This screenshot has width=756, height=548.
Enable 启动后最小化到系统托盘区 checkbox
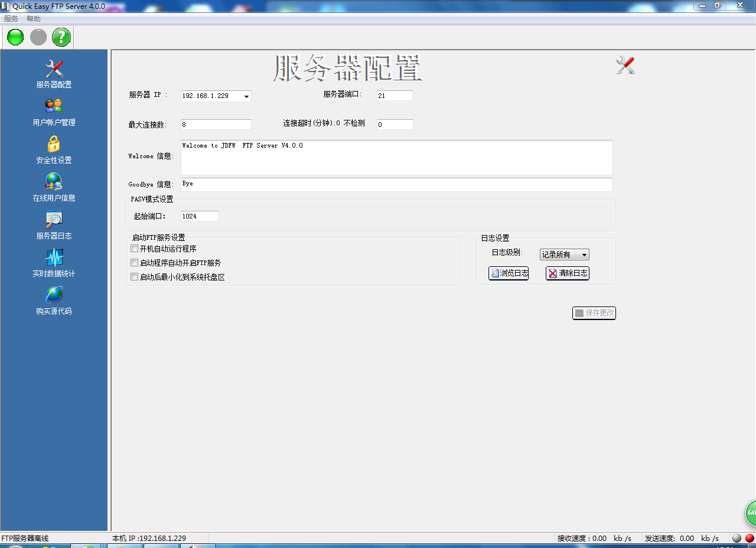134,277
